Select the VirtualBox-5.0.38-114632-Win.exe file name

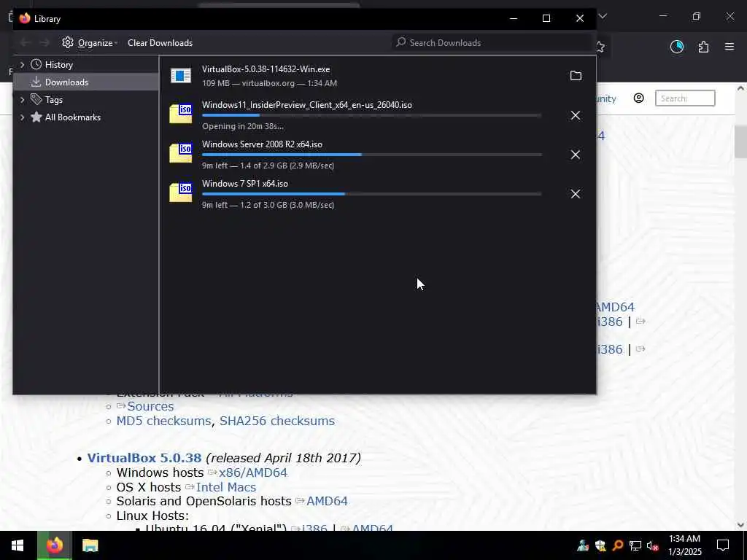click(266, 69)
